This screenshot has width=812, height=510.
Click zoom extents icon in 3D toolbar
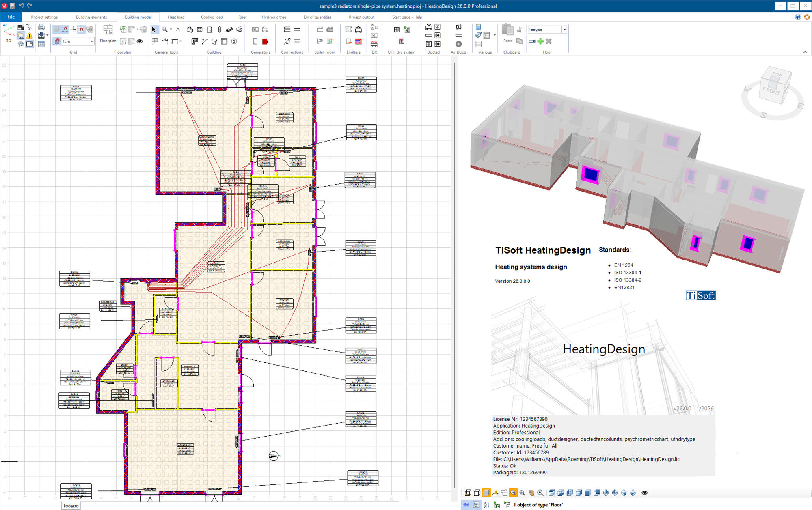tap(522, 493)
